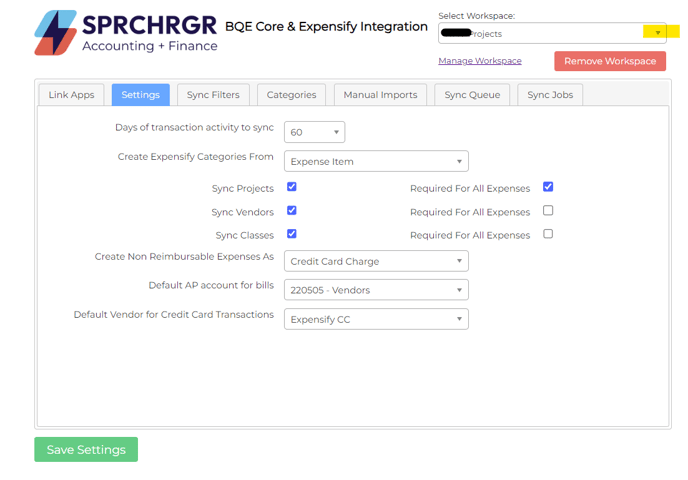Image resolution: width=688 pixels, height=480 pixels.
Task: Open the Manual Imports tab
Action: 380,95
